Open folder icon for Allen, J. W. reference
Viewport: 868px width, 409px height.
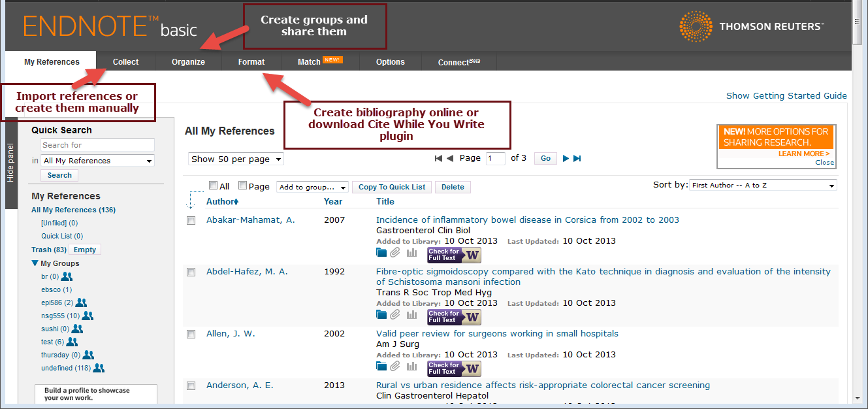(381, 367)
